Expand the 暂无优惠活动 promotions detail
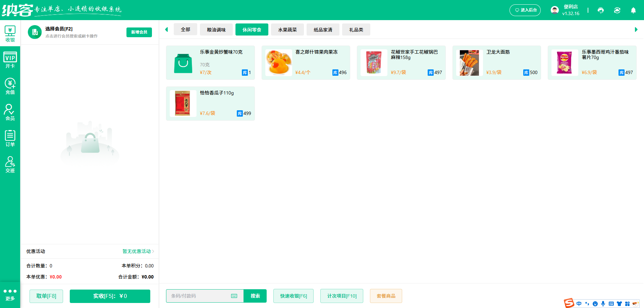Screen dimensions: 644x308 pyautogui.click(x=137, y=251)
